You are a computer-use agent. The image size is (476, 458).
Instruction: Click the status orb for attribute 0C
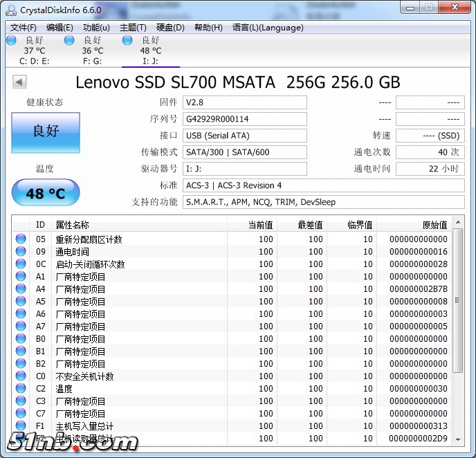coord(21,264)
